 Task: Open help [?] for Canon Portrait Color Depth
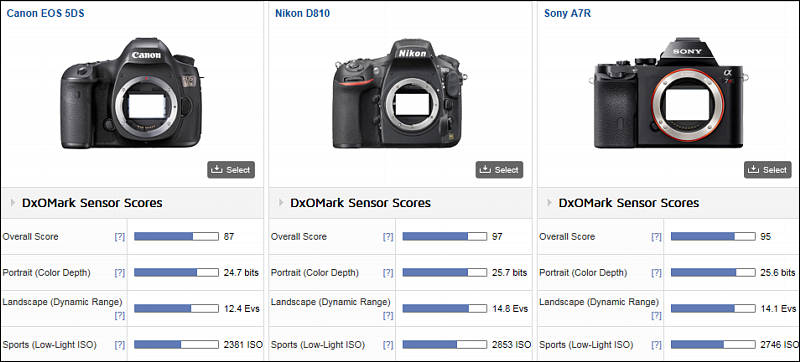[119, 273]
